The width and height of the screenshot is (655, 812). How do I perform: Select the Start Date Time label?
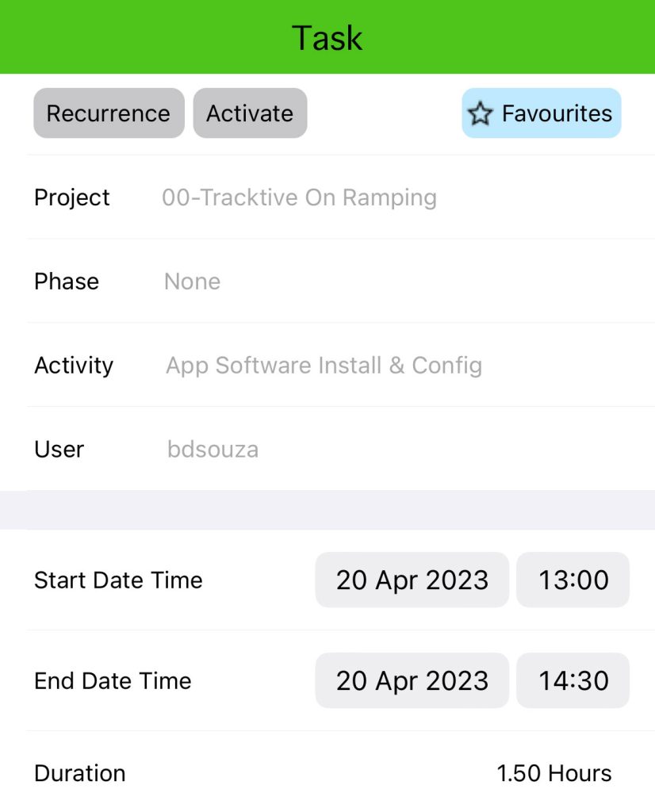[x=118, y=580]
